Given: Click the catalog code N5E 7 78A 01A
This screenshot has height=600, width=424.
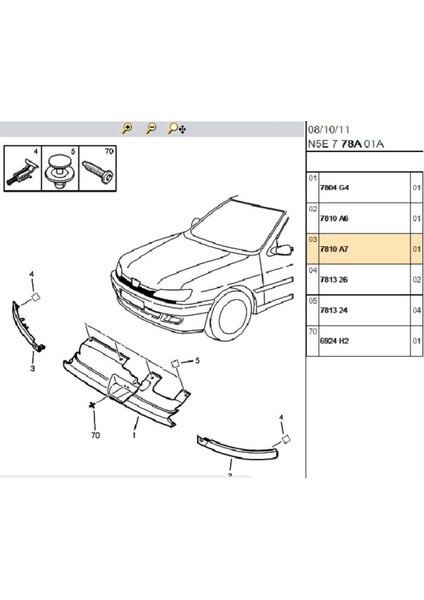Looking at the screenshot, I should 346,144.
